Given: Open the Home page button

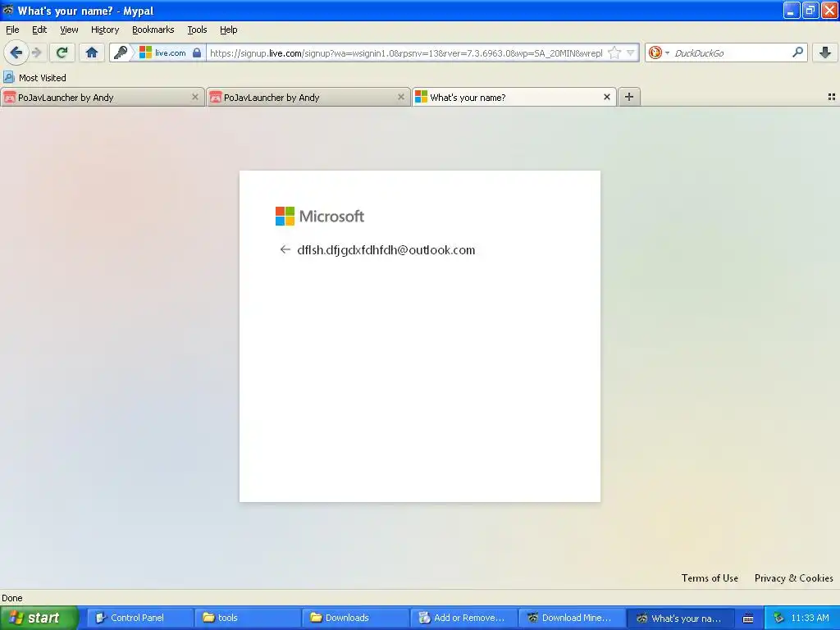Looking at the screenshot, I should tap(92, 52).
